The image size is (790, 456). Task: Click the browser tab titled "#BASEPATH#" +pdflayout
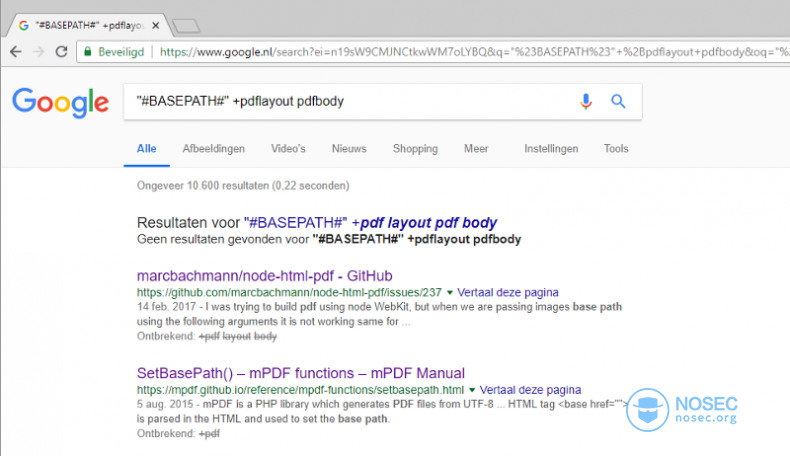(x=89, y=25)
